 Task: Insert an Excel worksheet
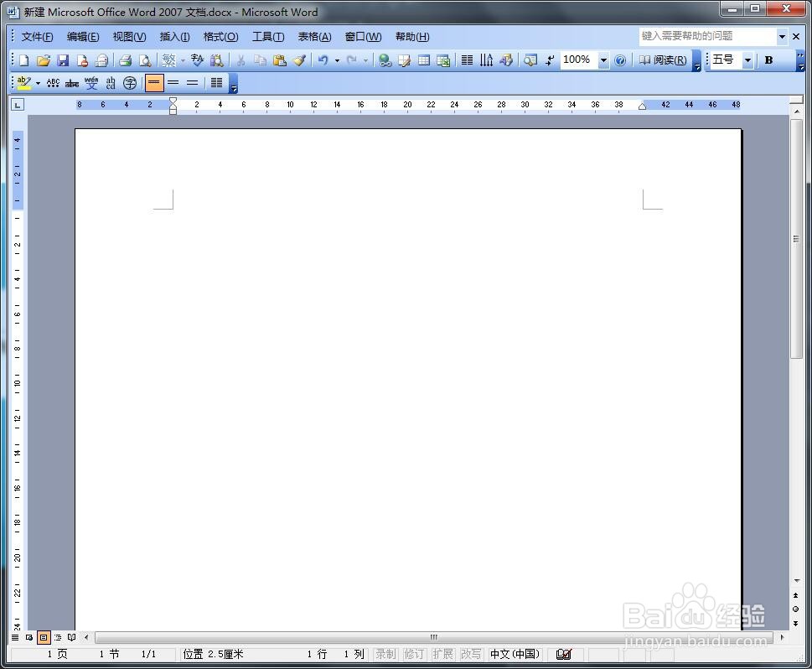(443, 60)
